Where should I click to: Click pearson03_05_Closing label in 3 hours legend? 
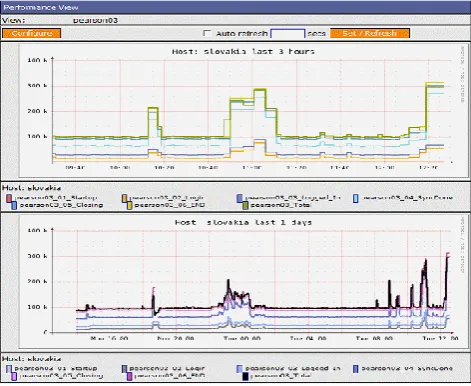[61, 205]
